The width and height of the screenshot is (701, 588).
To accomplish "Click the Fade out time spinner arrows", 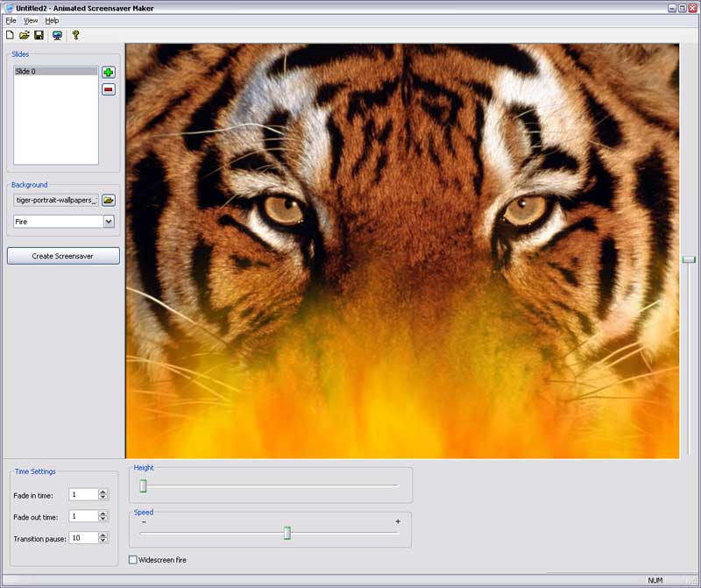I will click(103, 516).
